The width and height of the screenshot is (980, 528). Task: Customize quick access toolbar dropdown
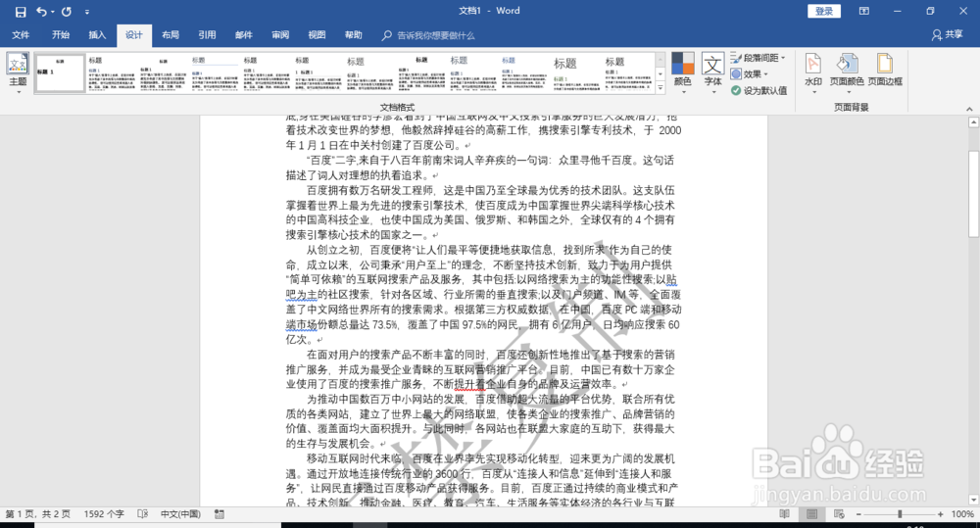pyautogui.click(x=87, y=11)
